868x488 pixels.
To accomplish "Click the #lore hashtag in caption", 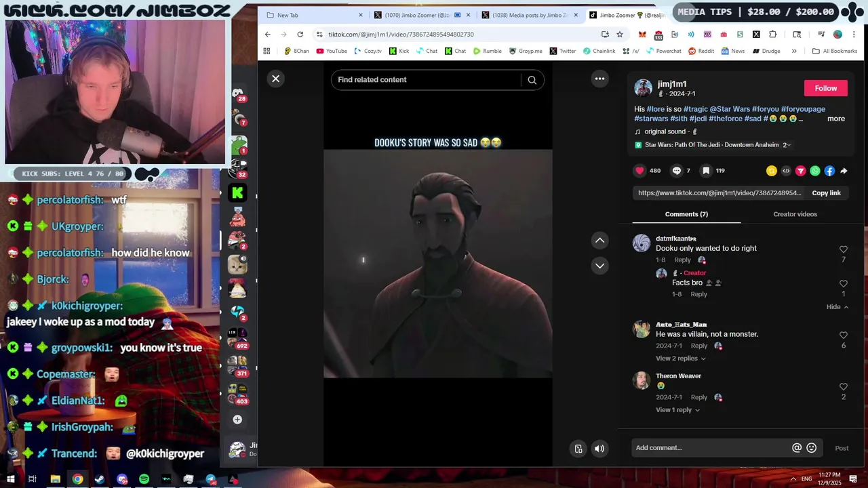I will coord(656,109).
